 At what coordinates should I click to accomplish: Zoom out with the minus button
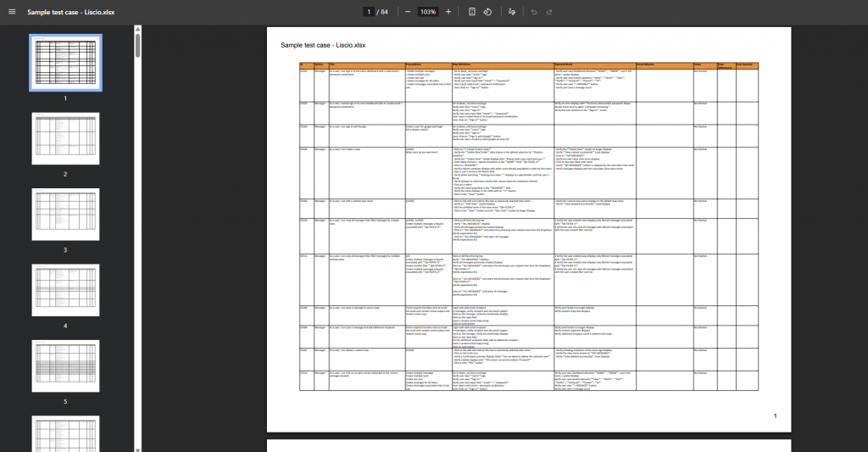coord(408,12)
